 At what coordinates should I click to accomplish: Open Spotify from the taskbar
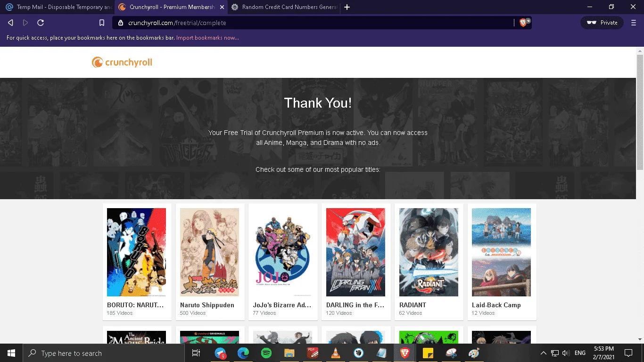tap(266, 353)
